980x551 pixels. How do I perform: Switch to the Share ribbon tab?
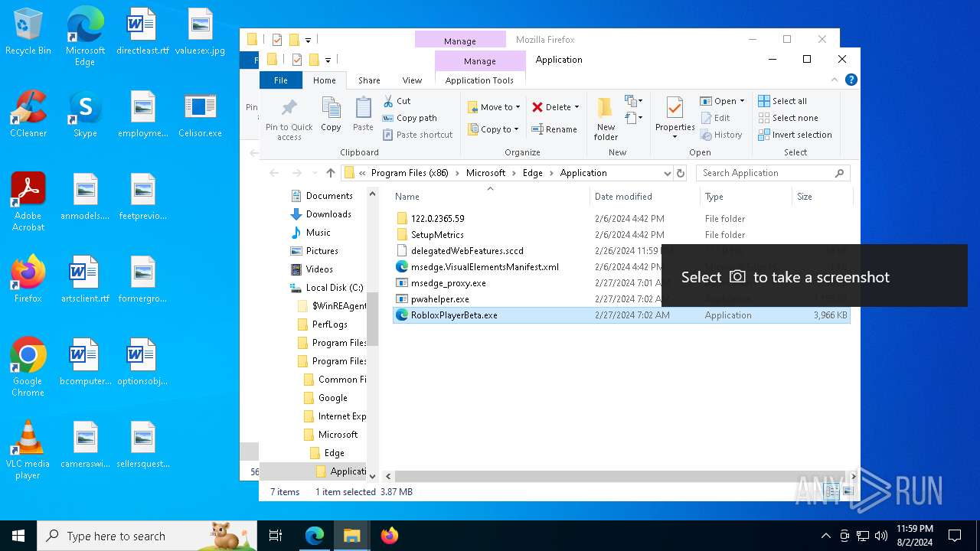(369, 80)
